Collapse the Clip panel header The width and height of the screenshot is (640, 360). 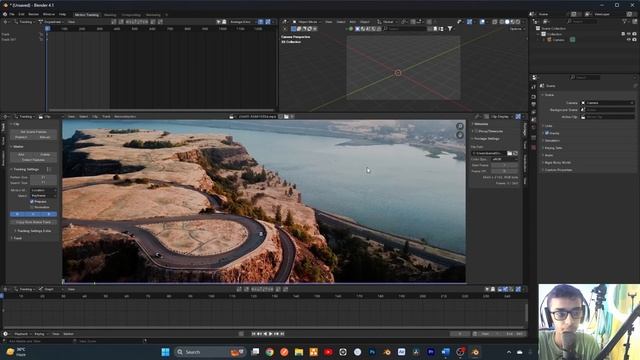click(x=16, y=124)
